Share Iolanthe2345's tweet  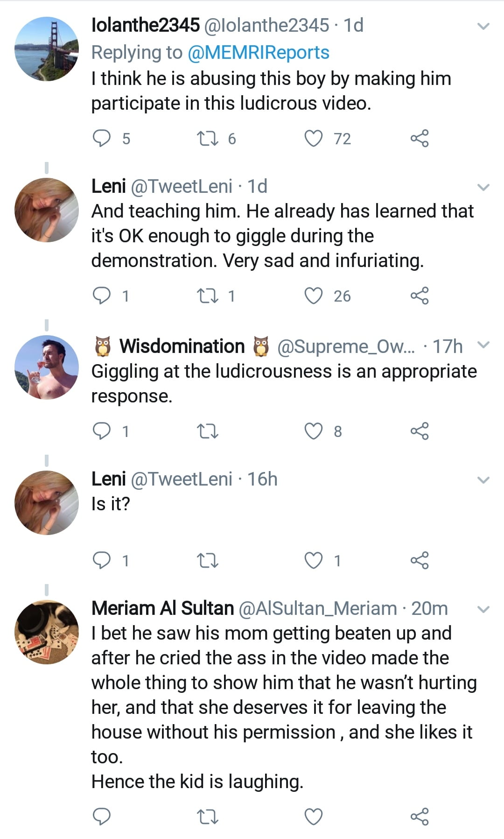tap(419, 139)
